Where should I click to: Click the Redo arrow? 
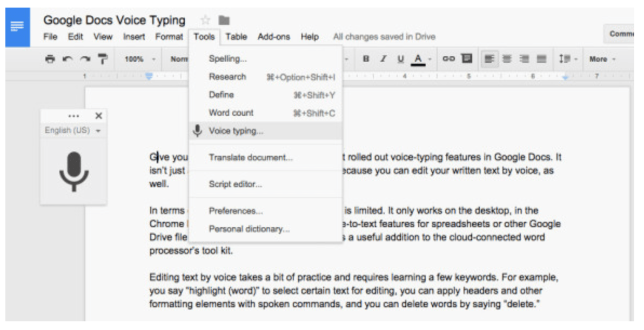[x=85, y=59]
